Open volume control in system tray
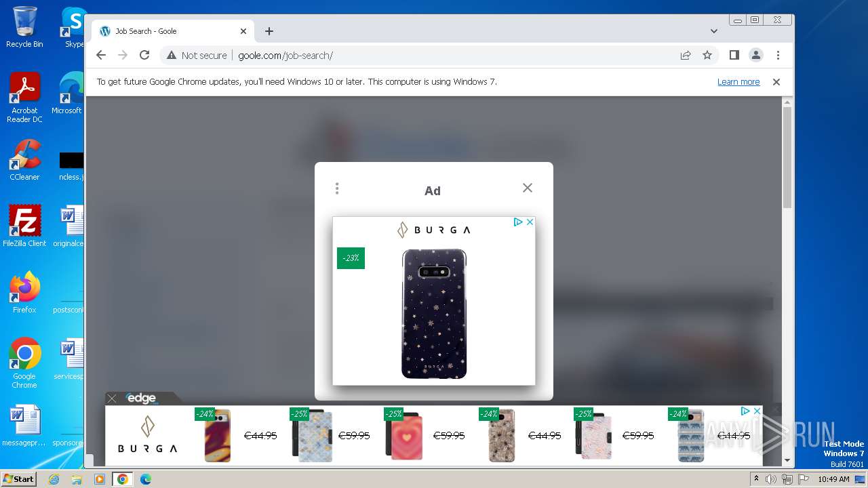Viewport: 868px width, 488px height. pos(771,479)
